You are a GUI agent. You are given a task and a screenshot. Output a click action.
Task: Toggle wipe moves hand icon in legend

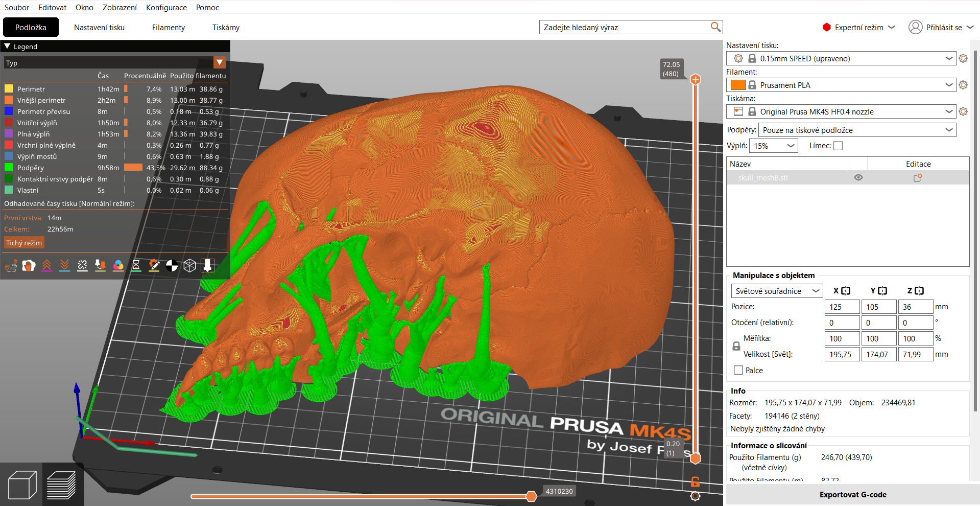[x=29, y=266]
